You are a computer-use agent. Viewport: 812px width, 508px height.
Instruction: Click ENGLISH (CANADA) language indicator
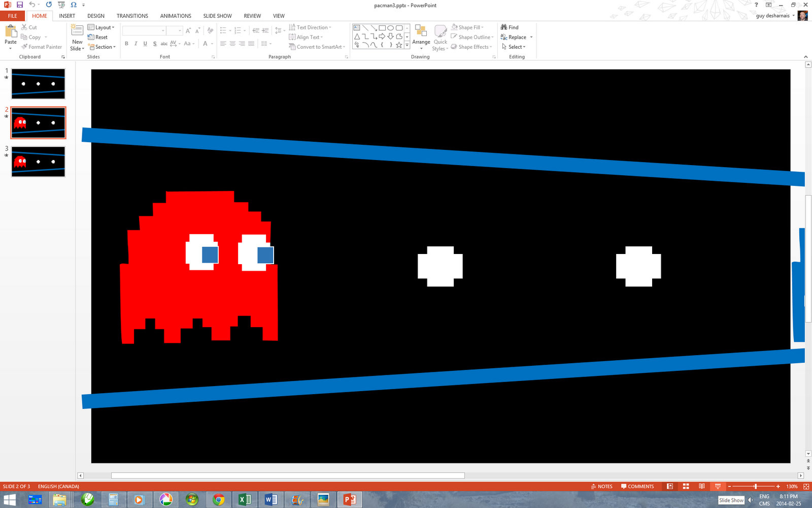[58, 486]
